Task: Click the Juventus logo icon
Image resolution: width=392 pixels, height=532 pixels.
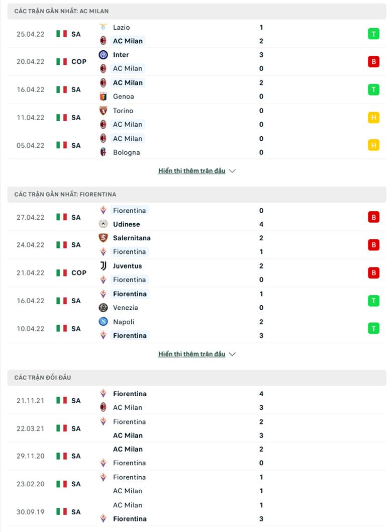Action: coord(103,265)
